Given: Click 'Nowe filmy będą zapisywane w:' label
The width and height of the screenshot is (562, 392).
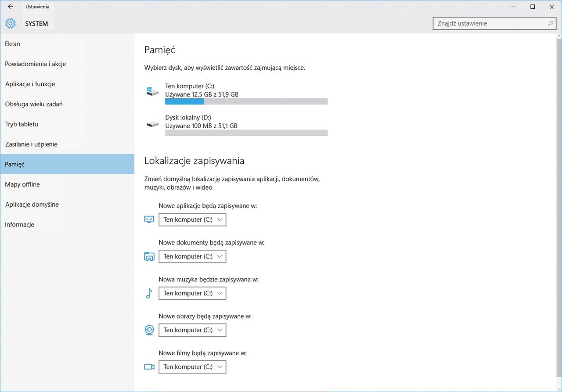Looking at the screenshot, I should (x=203, y=353).
